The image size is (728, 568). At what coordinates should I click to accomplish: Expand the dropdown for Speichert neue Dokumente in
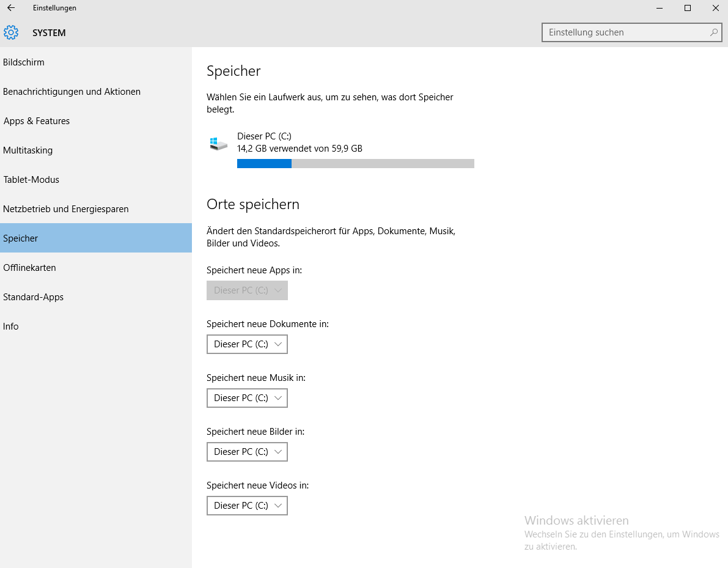247,344
